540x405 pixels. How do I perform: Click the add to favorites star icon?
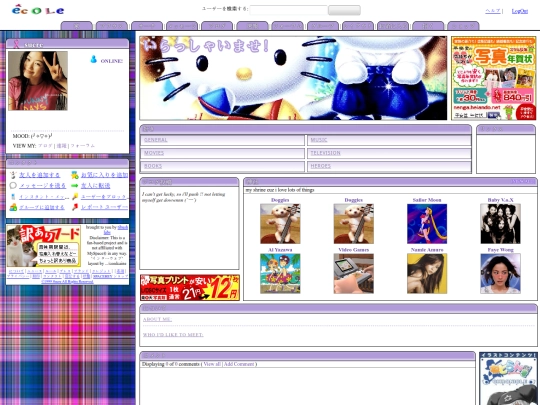75,175
